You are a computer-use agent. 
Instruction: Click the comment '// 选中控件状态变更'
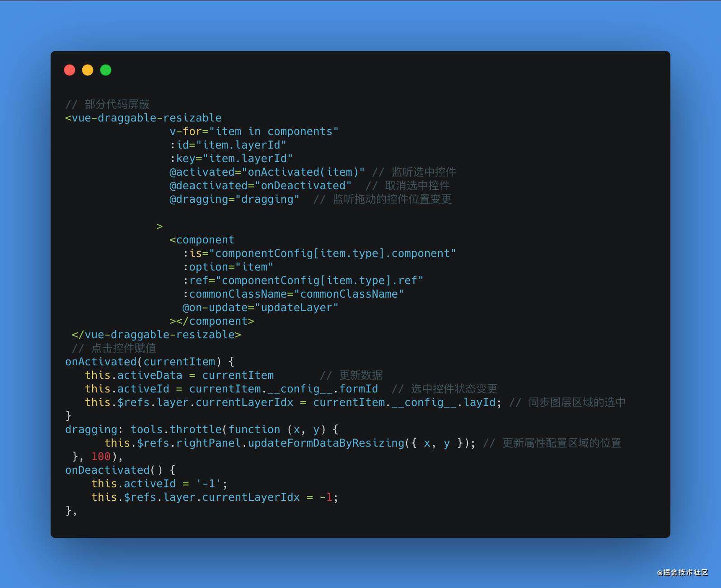pyautogui.click(x=445, y=389)
